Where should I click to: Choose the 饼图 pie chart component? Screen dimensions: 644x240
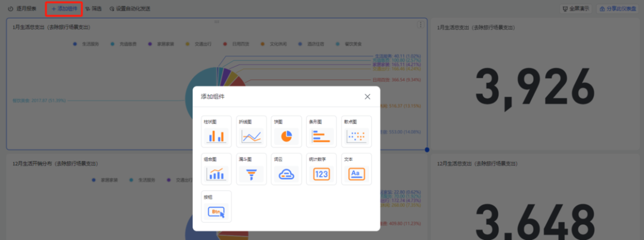286,131
